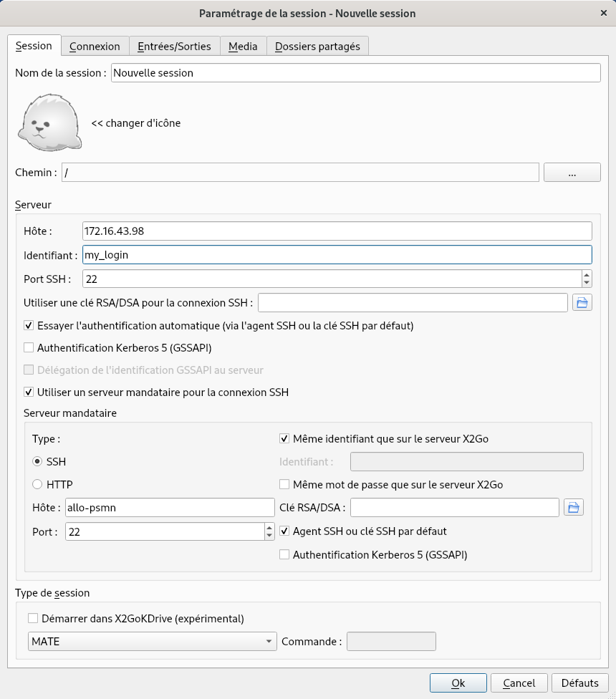Browse for SSH RSA/DSA key file
Image resolution: width=616 pixels, height=699 pixels.
582,303
